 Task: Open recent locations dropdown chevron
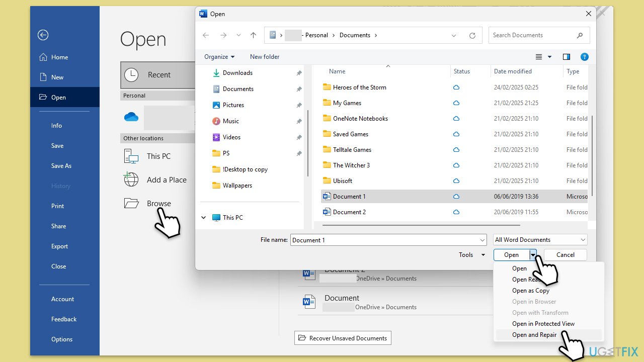(x=238, y=35)
